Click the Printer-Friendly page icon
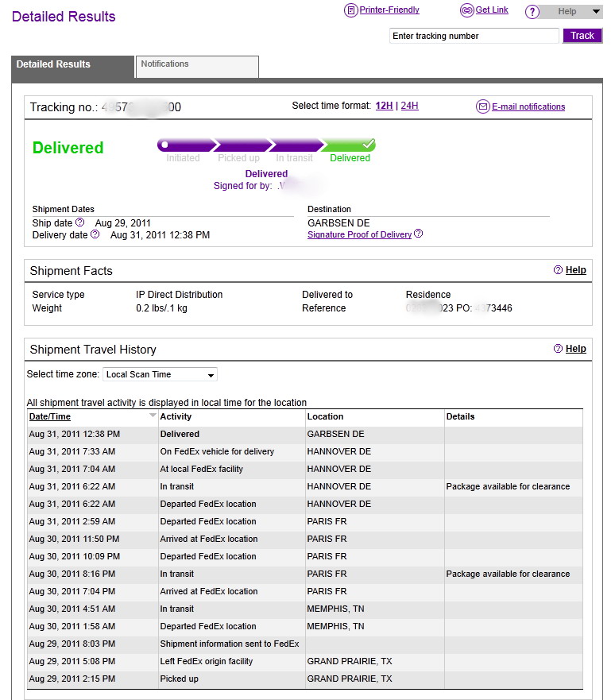The width and height of the screenshot is (615, 700). point(350,10)
